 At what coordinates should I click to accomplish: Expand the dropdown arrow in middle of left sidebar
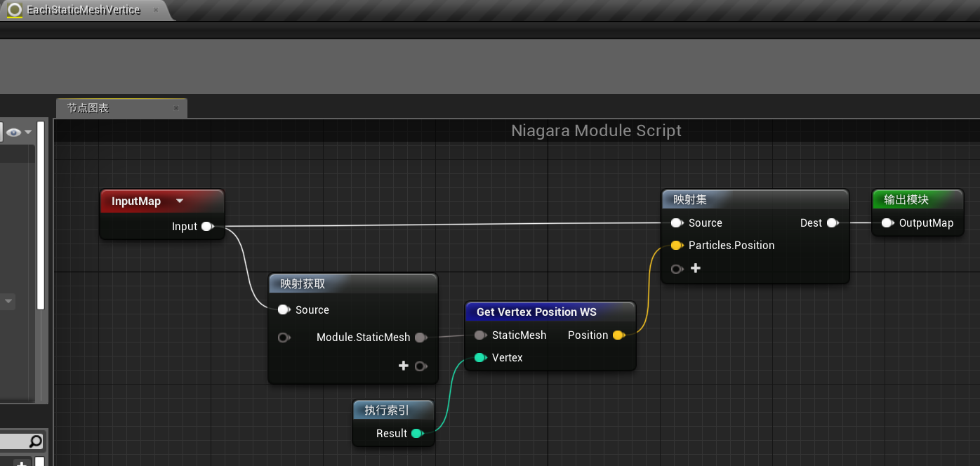(8, 301)
